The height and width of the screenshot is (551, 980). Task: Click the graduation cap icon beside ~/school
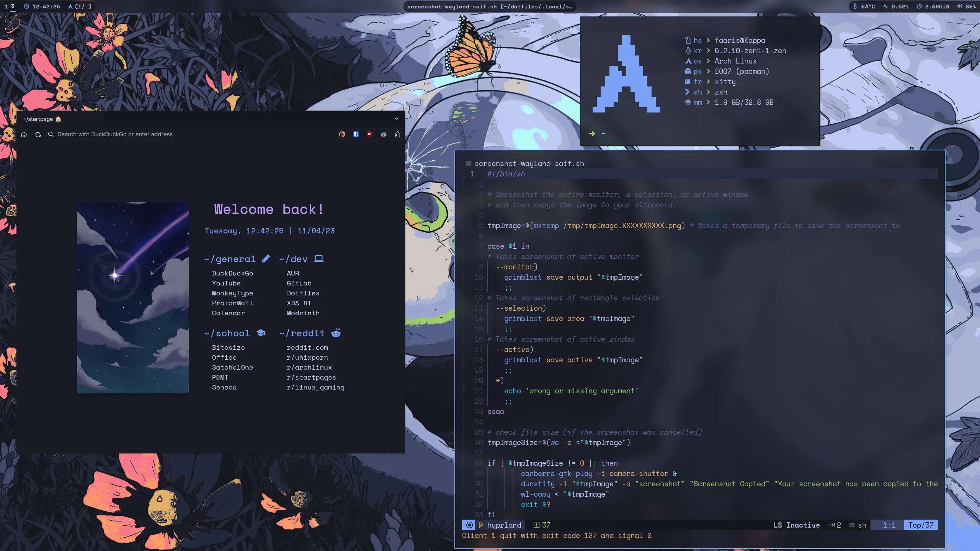point(261,333)
